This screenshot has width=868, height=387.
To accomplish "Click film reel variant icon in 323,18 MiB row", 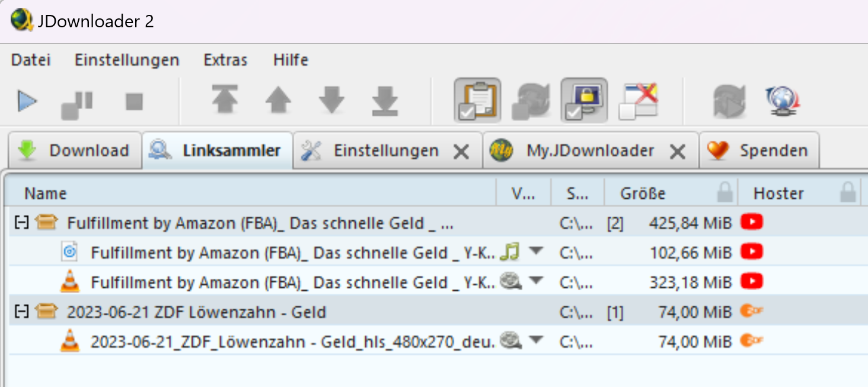I will 510,281.
